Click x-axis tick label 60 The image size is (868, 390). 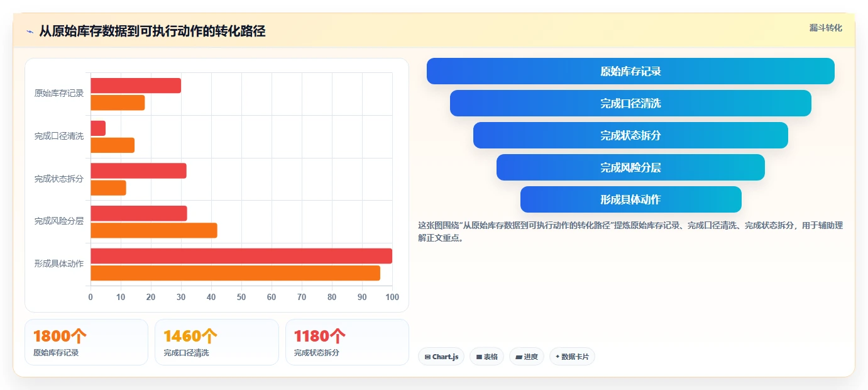(x=272, y=297)
